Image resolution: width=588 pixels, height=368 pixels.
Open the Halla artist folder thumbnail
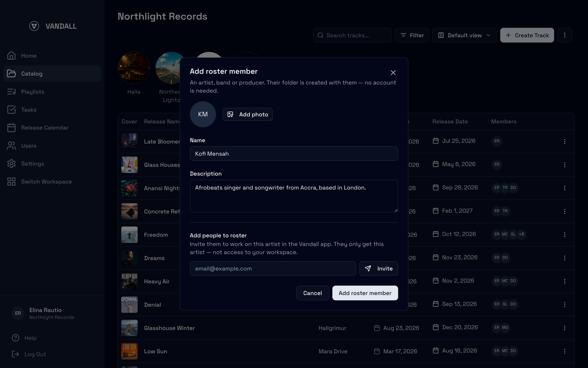click(x=134, y=68)
